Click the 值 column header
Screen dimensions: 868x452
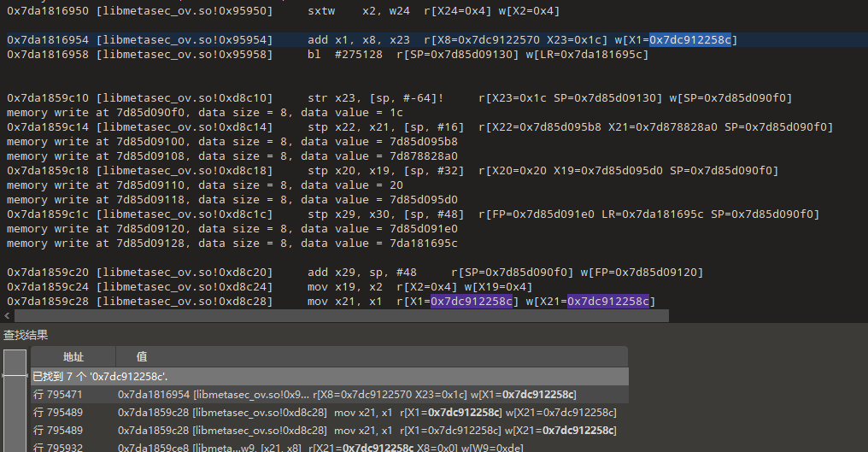pyautogui.click(x=142, y=356)
